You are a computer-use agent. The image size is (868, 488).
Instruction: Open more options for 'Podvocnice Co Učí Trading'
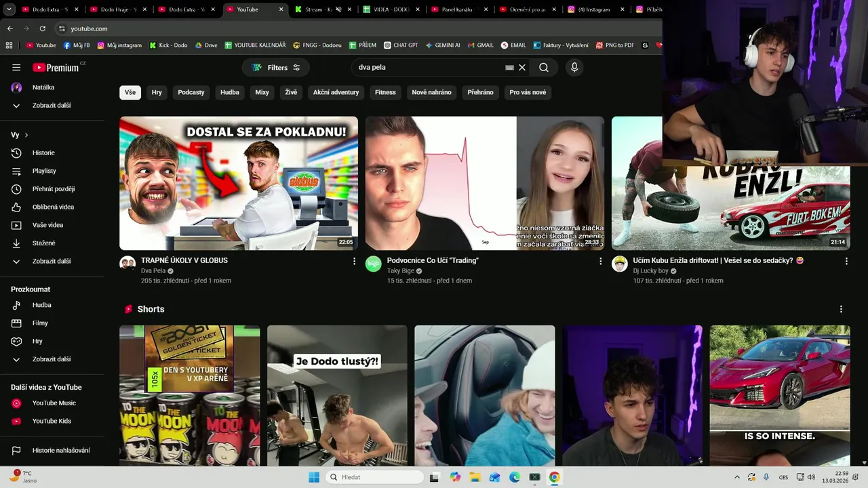click(x=600, y=261)
